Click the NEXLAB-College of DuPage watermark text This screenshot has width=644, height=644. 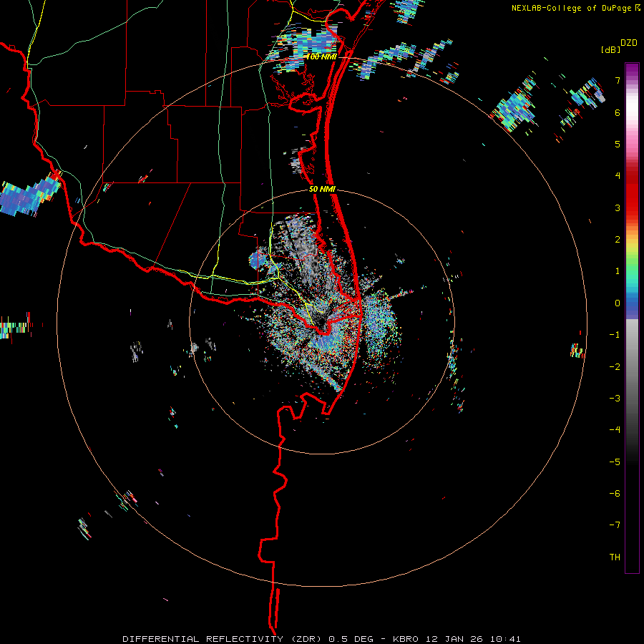point(571,8)
